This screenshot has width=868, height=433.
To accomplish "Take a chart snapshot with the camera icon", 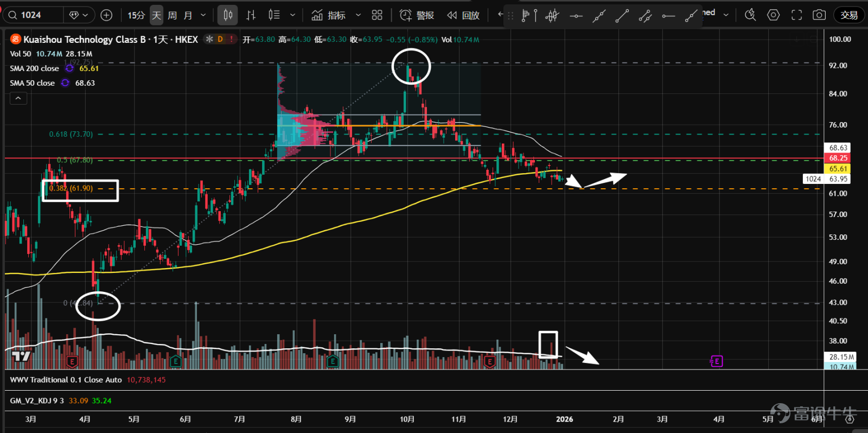I will pyautogui.click(x=819, y=15).
